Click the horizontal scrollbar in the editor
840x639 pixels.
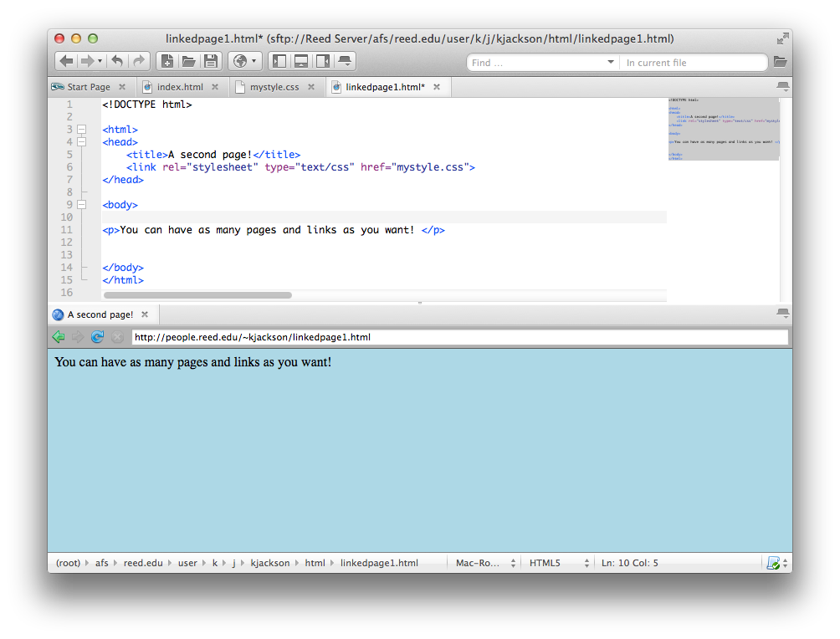pyautogui.click(x=197, y=295)
